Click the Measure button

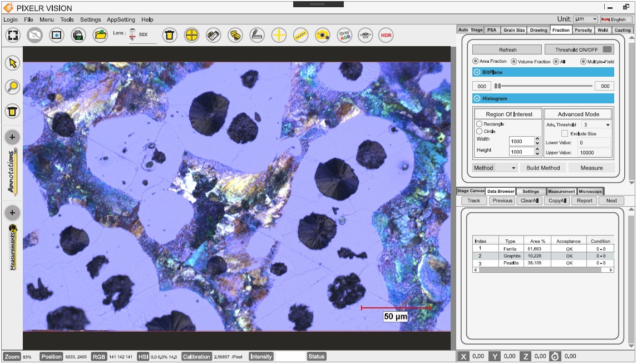click(591, 168)
